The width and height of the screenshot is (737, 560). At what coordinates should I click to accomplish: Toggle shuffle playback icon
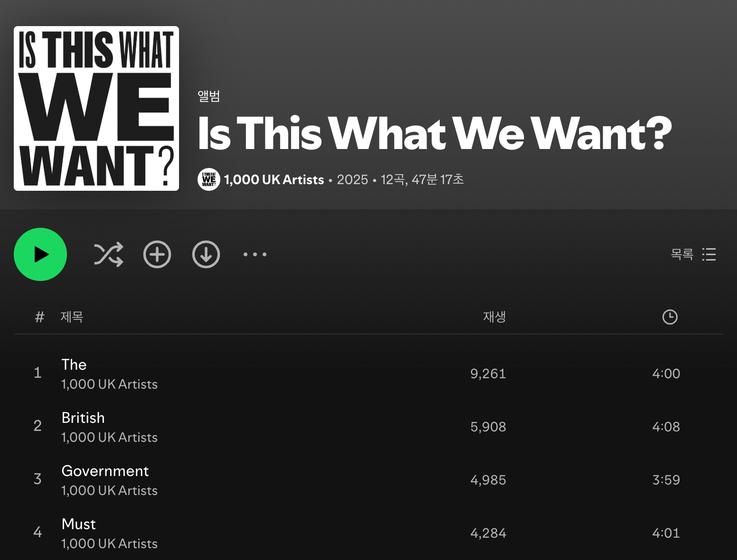point(108,254)
